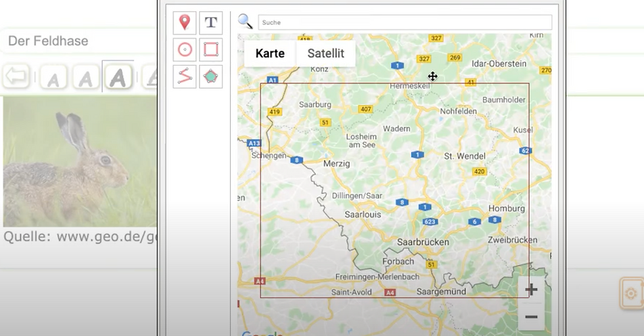The image size is (644, 336).
Task: Click the back arrow in background toolbar
Action: (x=16, y=76)
